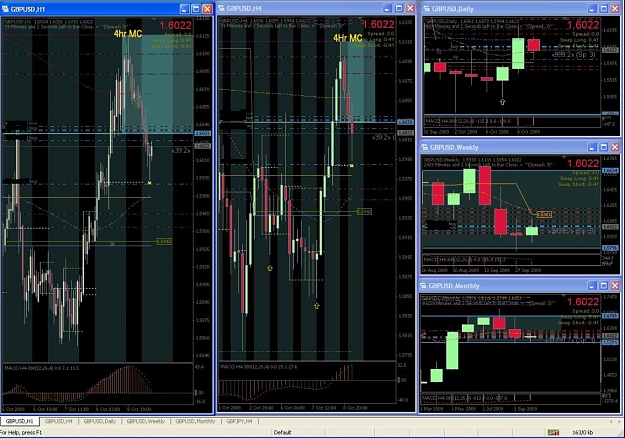Maximize the GBPUSD,H1 chart window

tap(196, 9)
